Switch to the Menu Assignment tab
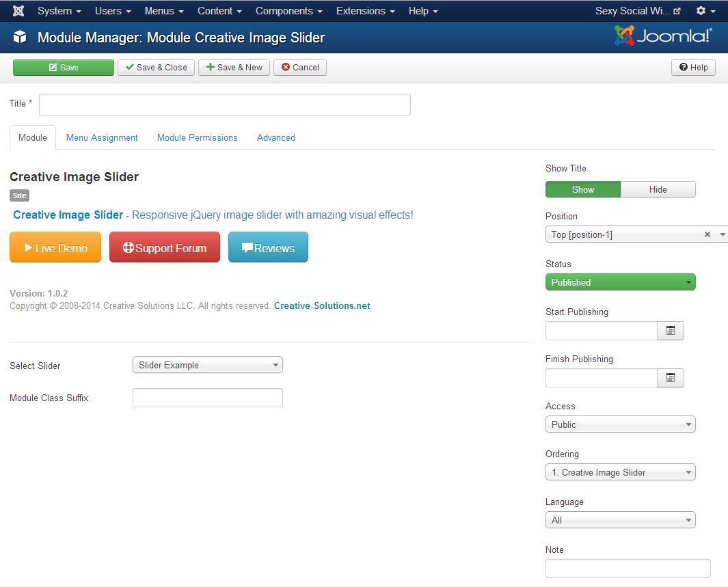728x587 pixels. (x=102, y=137)
